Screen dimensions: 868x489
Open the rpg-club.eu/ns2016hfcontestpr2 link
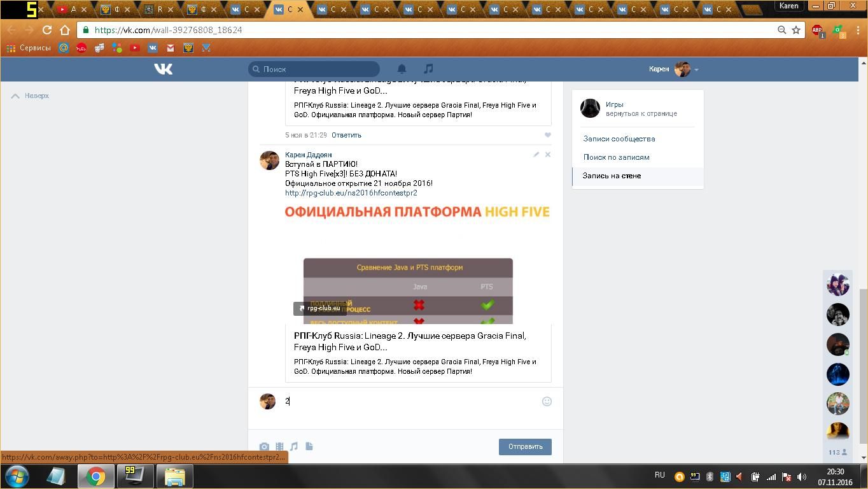pos(351,193)
